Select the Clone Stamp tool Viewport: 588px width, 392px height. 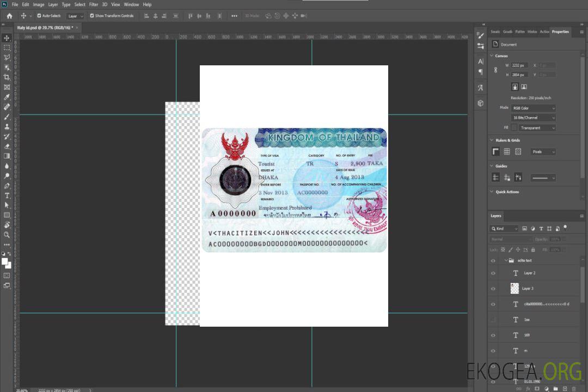pyautogui.click(x=7, y=126)
